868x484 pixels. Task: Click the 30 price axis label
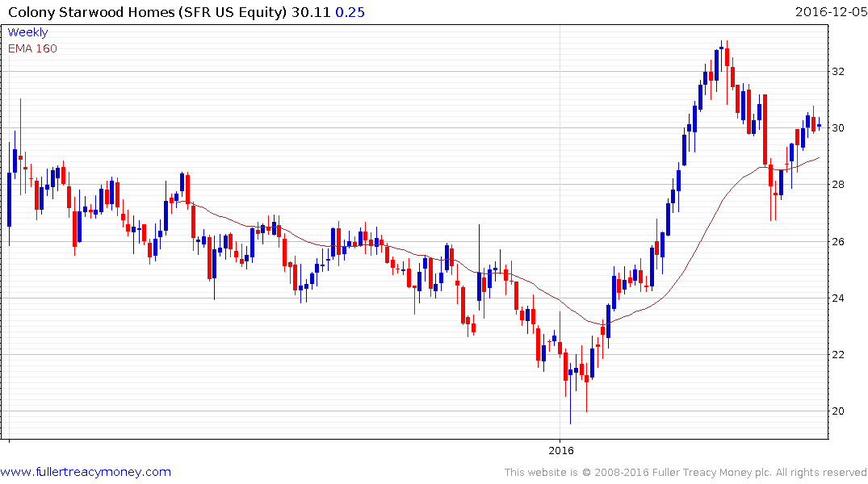838,127
